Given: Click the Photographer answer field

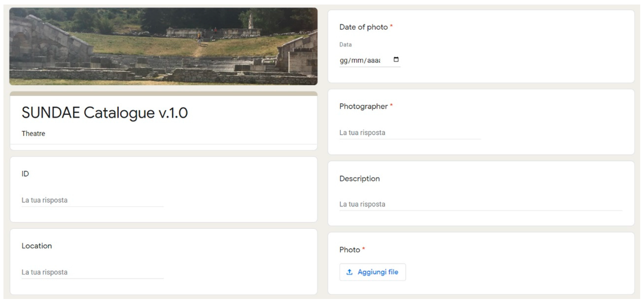Looking at the screenshot, I should (410, 133).
